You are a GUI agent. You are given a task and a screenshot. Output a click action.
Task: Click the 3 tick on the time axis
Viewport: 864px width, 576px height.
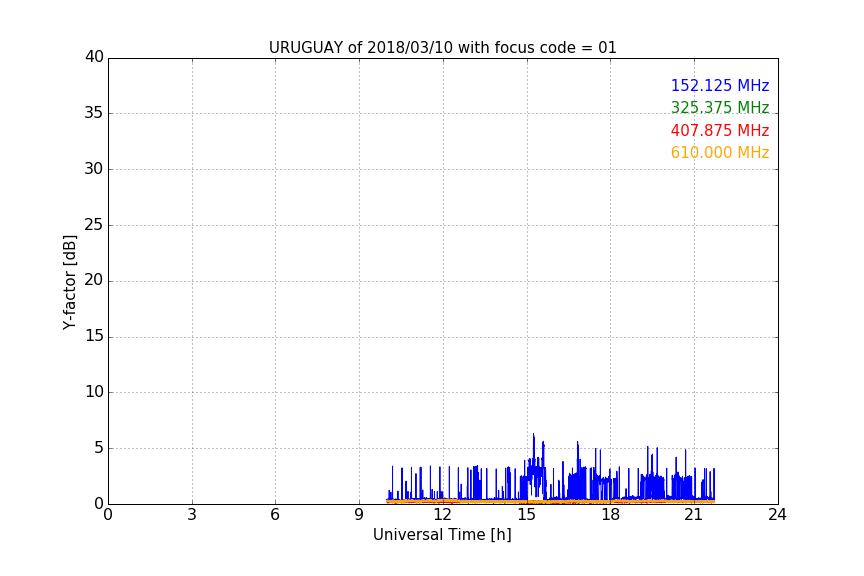pos(192,515)
